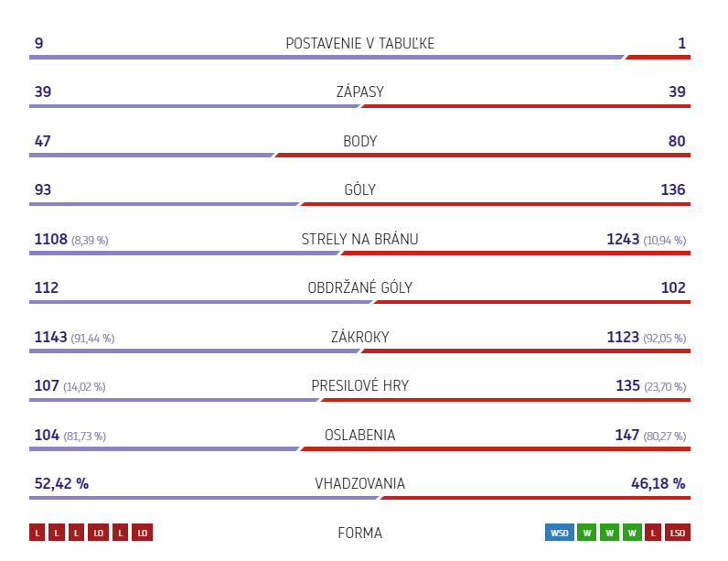728x561 pixels.
Task: Select the very first L badge in left form row
Action: (37, 533)
